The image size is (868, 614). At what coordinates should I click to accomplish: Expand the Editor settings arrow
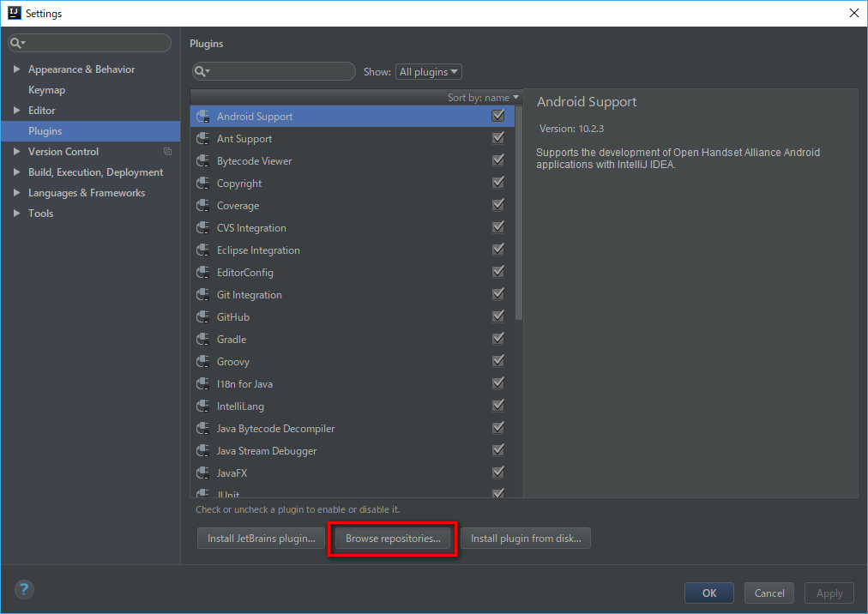point(16,110)
